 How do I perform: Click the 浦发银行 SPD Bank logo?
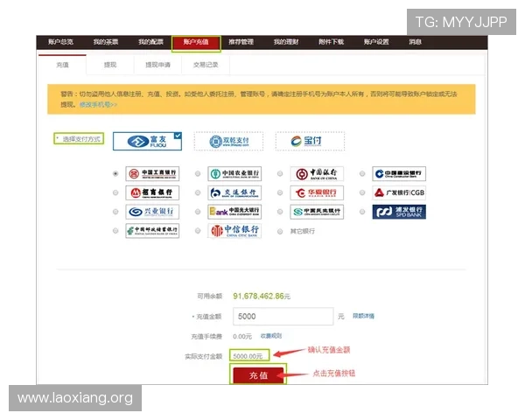[399, 212]
